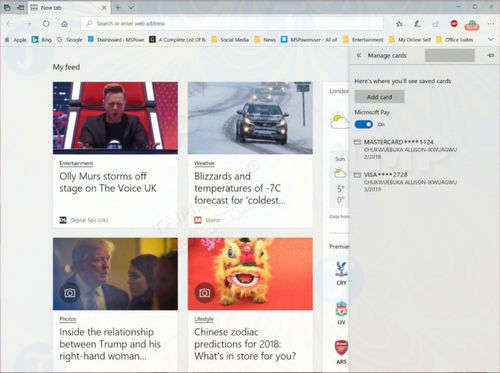Open the snowy road car thumbnail
The height and width of the screenshot is (373, 500).
point(250,118)
